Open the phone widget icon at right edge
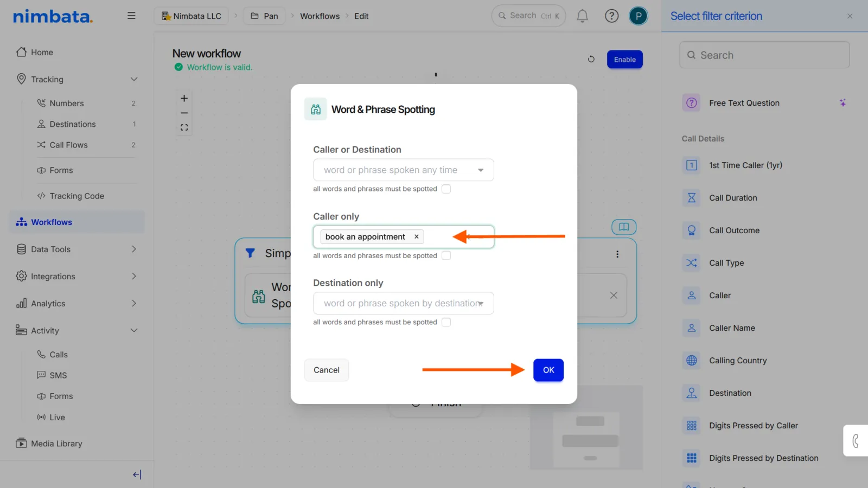Viewport: 868px width, 488px height. coord(856,441)
